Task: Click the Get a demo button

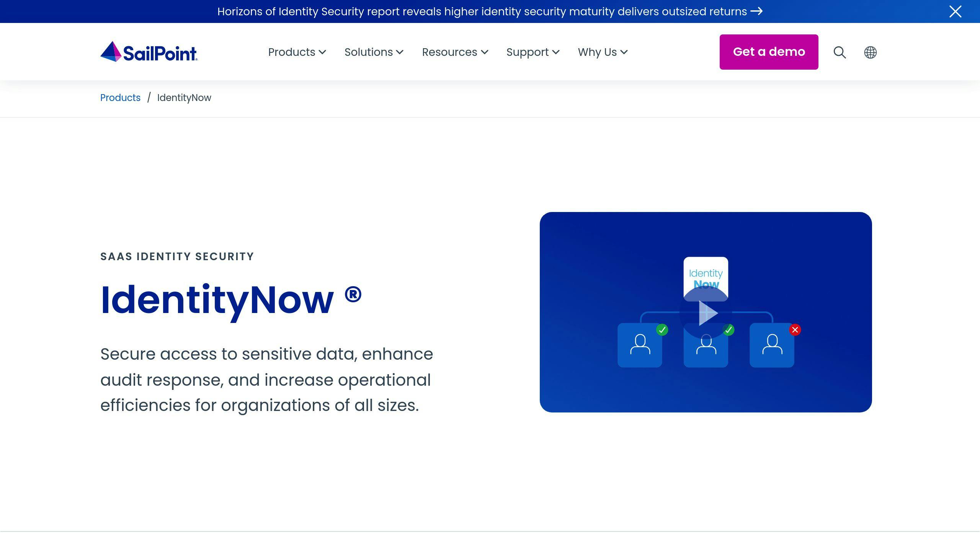Action: [x=769, y=52]
